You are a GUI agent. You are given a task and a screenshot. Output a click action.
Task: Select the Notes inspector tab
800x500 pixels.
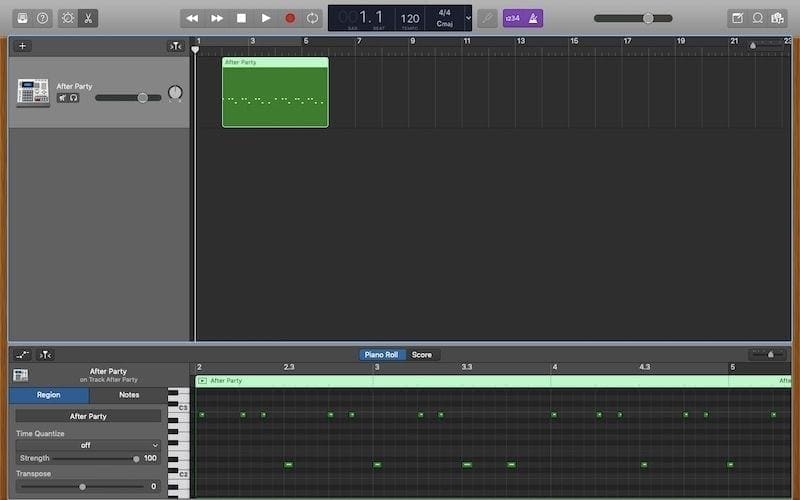pos(129,395)
